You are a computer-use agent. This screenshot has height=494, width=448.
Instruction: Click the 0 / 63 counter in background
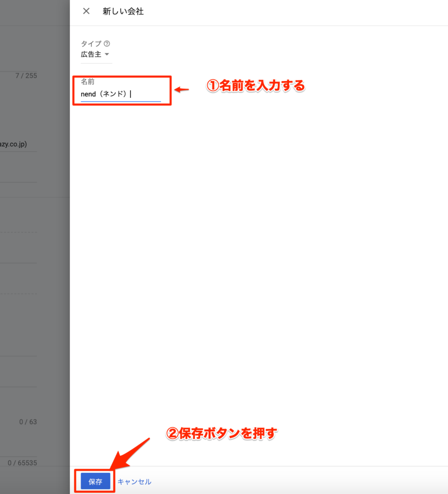coord(28,422)
